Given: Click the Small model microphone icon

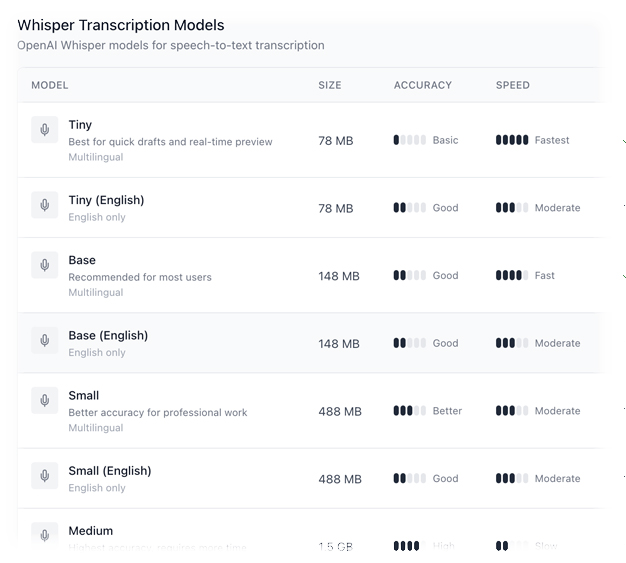Looking at the screenshot, I should pos(44,400).
